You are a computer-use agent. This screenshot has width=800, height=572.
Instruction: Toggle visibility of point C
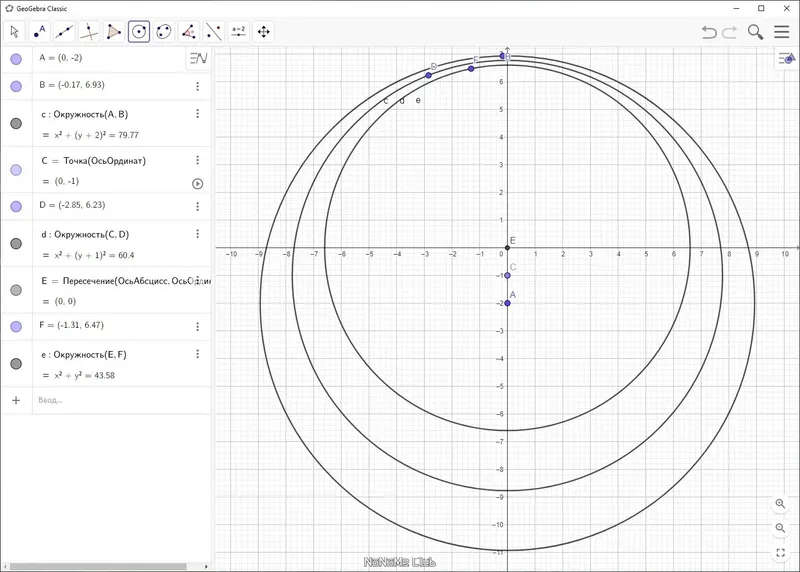16,170
